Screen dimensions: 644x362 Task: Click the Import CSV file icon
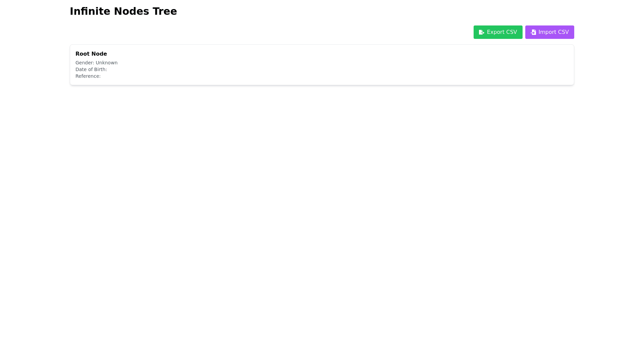point(533,32)
